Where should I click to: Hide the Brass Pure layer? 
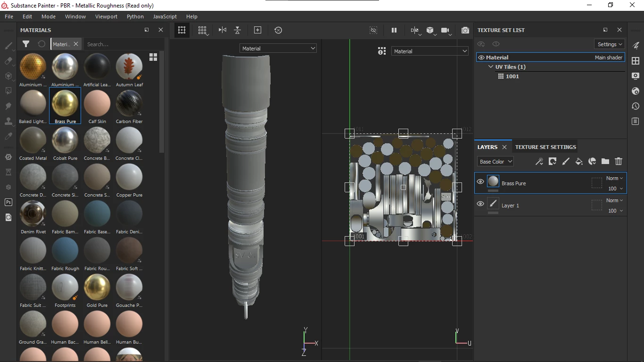click(x=480, y=182)
